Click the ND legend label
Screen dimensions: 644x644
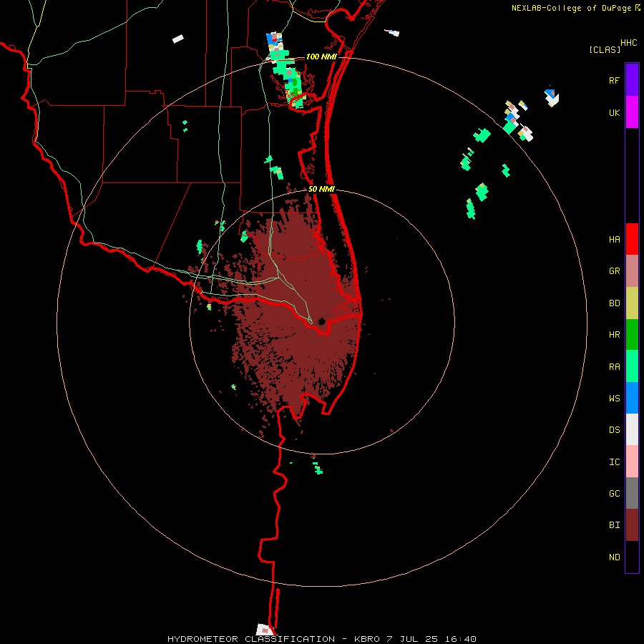click(614, 557)
